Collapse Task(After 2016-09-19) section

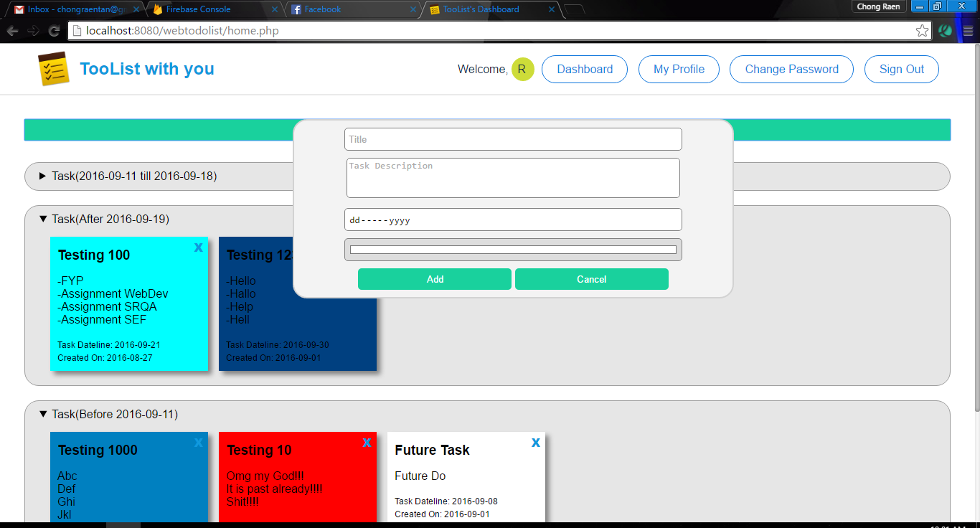pyautogui.click(x=42, y=219)
